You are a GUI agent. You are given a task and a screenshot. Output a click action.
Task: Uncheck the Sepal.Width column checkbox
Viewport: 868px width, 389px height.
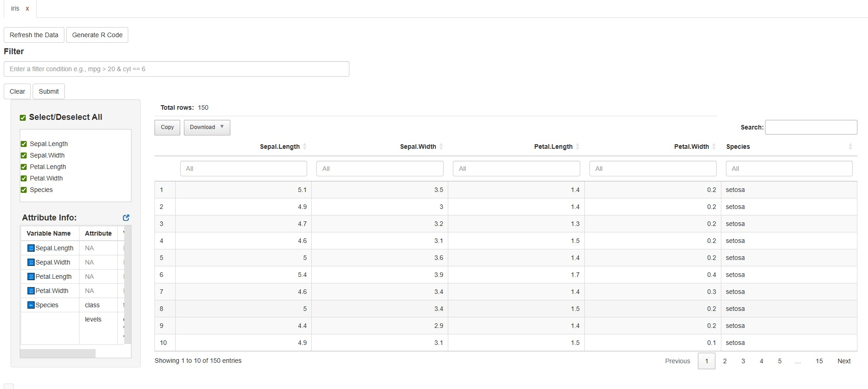(24, 155)
